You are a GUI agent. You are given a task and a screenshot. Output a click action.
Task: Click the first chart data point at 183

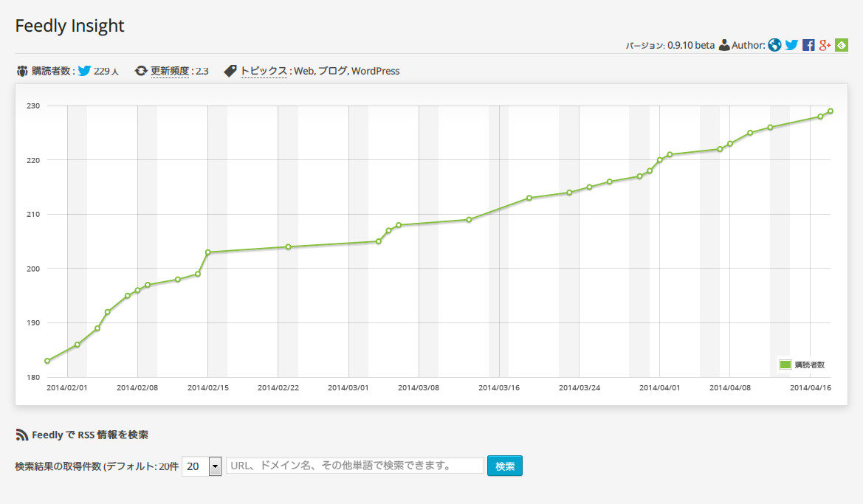47,361
